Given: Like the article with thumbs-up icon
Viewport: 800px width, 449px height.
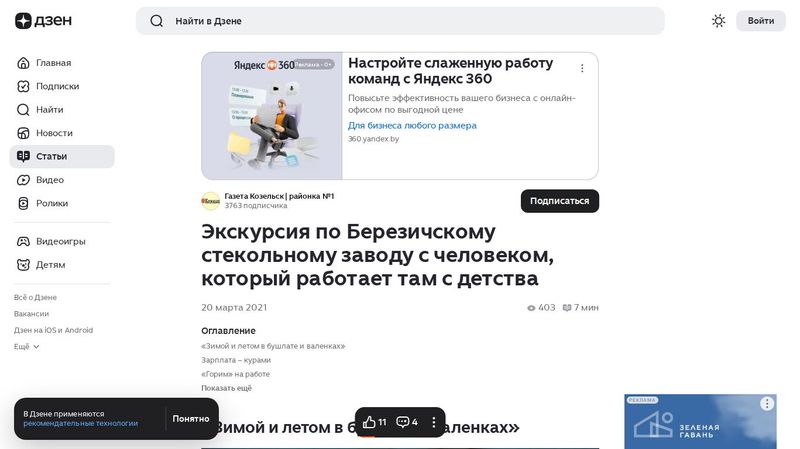Looking at the screenshot, I should coord(374,422).
